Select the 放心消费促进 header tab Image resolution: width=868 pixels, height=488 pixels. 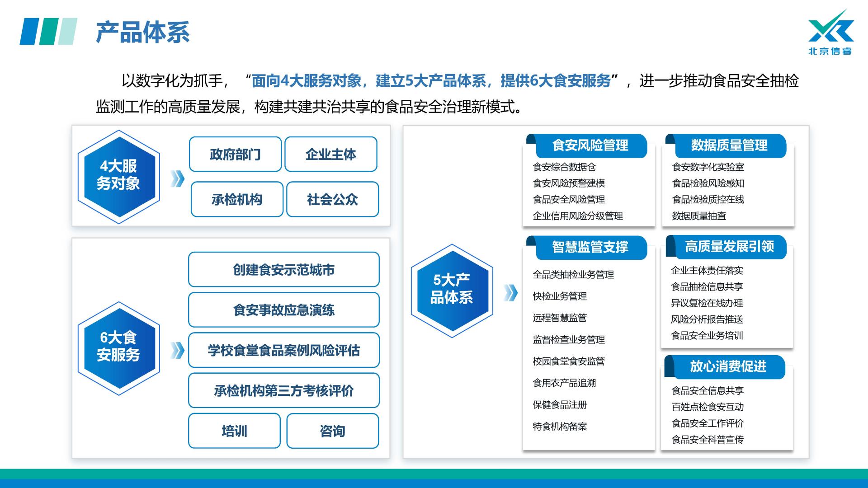click(728, 366)
